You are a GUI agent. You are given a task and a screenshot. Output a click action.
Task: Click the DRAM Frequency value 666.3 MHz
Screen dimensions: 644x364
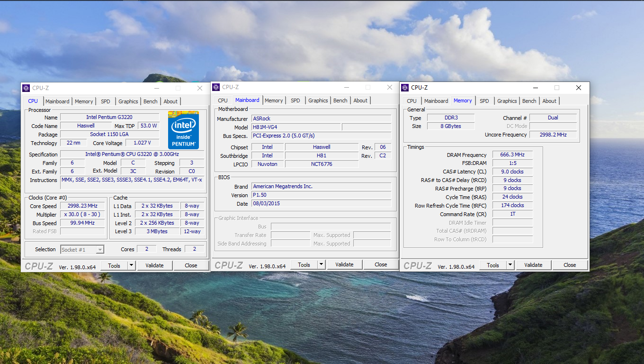pos(512,155)
